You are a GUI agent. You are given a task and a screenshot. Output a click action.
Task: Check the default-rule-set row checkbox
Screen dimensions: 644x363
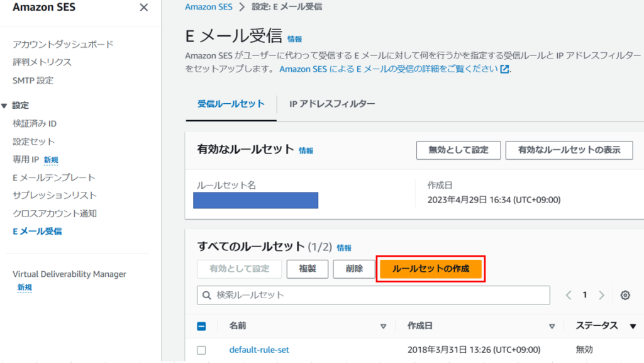point(201,350)
